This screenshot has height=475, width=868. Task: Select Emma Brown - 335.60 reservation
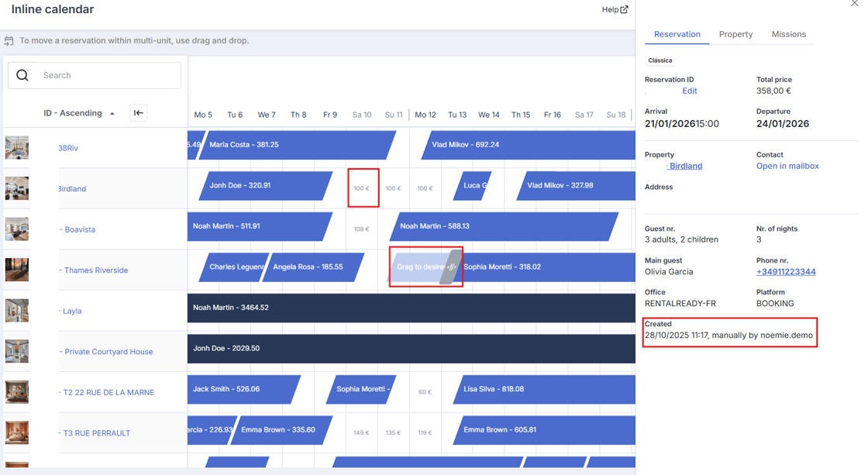(281, 430)
